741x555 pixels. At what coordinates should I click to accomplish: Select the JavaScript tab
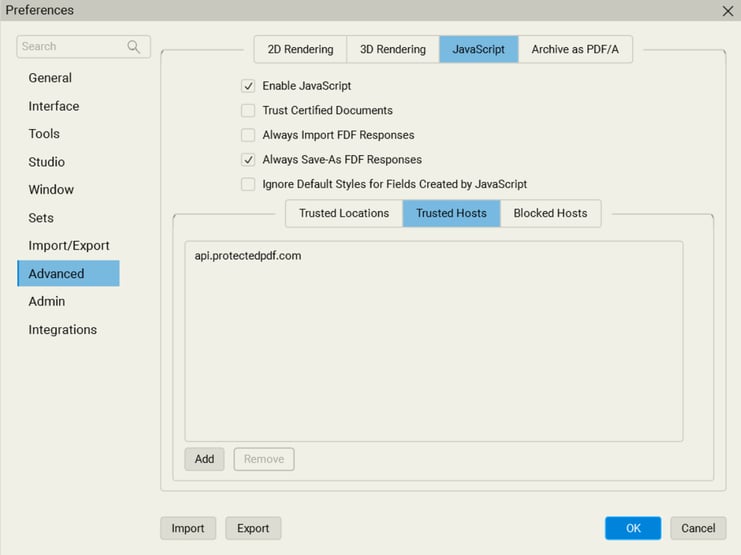click(478, 49)
